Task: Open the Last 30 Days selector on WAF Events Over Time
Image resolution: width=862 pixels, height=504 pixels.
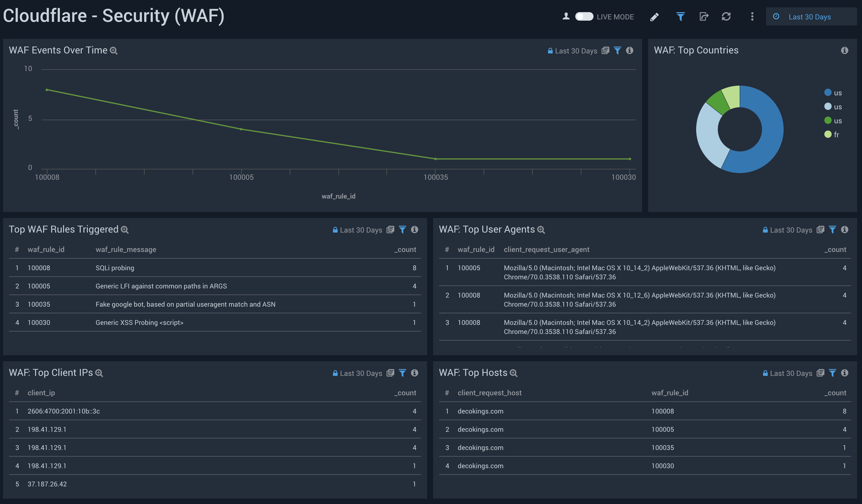Action: [576, 51]
